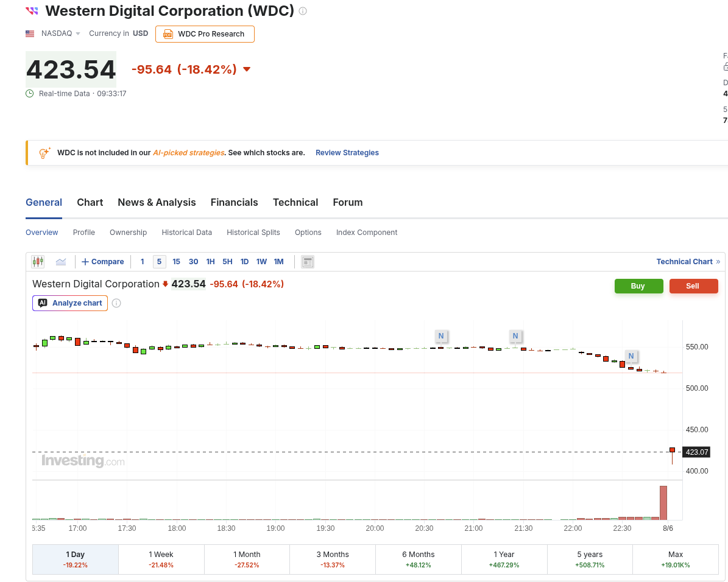Select the General tab
Image resolution: width=728 pixels, height=582 pixels.
click(x=44, y=202)
